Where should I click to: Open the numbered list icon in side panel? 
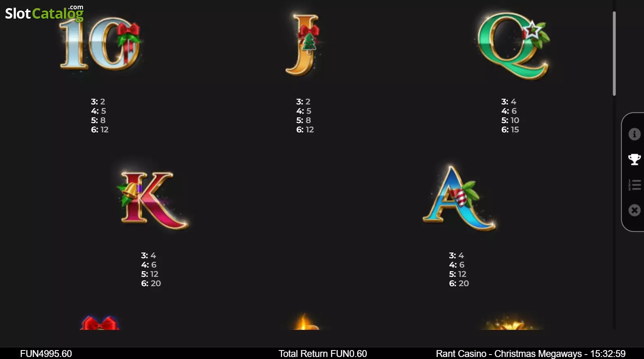coord(634,185)
